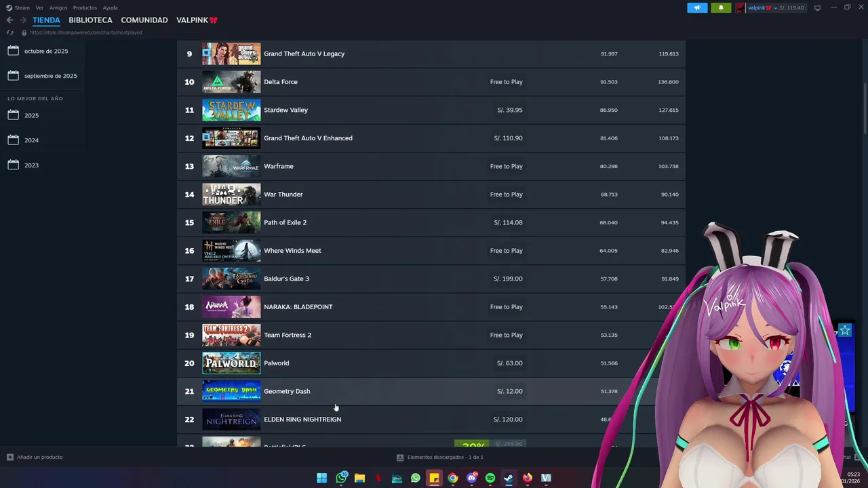Screen dimensions: 868x488
Task: Click Stardew Valley price S/. 39.95
Action: (x=509, y=110)
